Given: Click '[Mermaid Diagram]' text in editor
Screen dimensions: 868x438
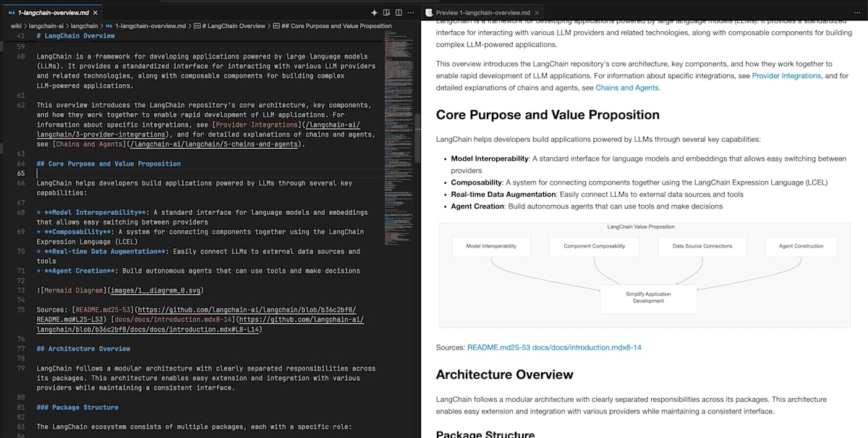Looking at the screenshot, I should [73, 290].
